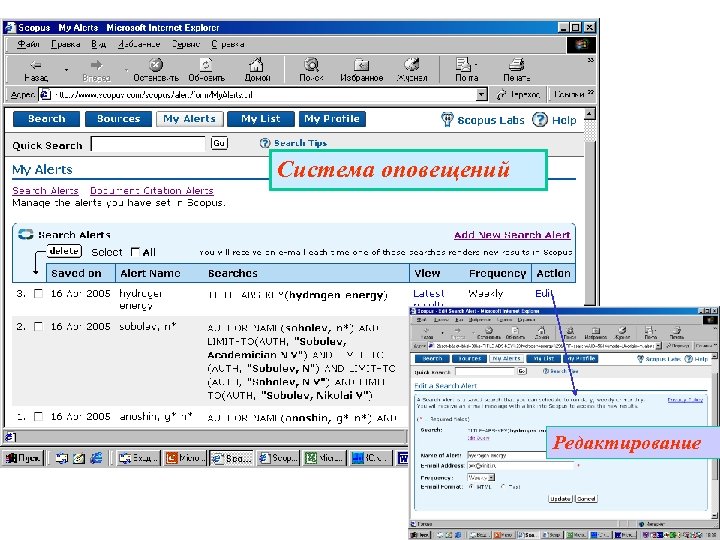
Task: Open the Файл menu
Action: (x=28, y=44)
